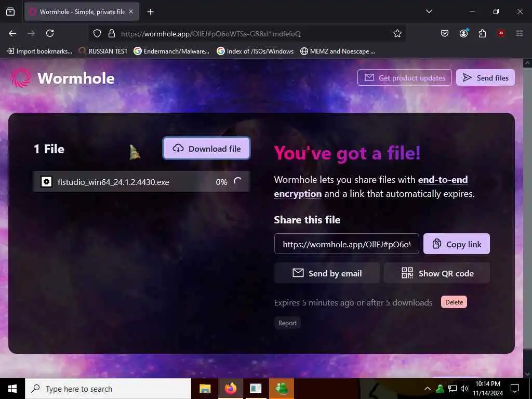Click Get product updates button
The height and width of the screenshot is (399, 532).
pyautogui.click(x=404, y=78)
